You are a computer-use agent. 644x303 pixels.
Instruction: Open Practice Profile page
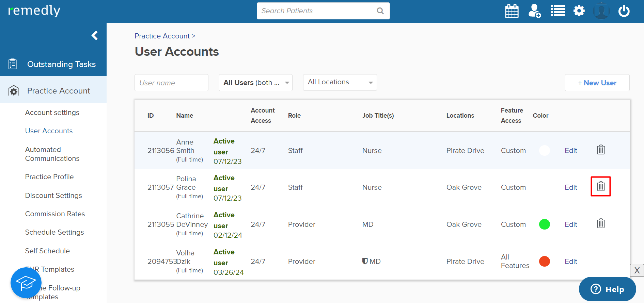[x=49, y=177]
